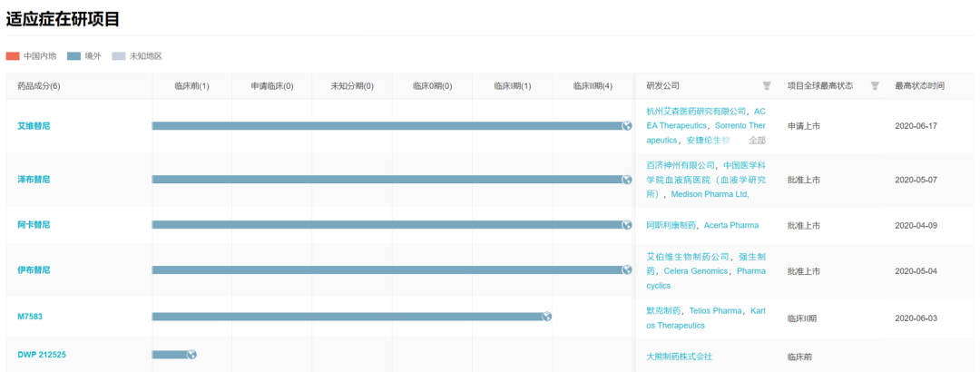Click the 2020-04-09 date cell
The width and height of the screenshot is (980, 372).
(916, 225)
